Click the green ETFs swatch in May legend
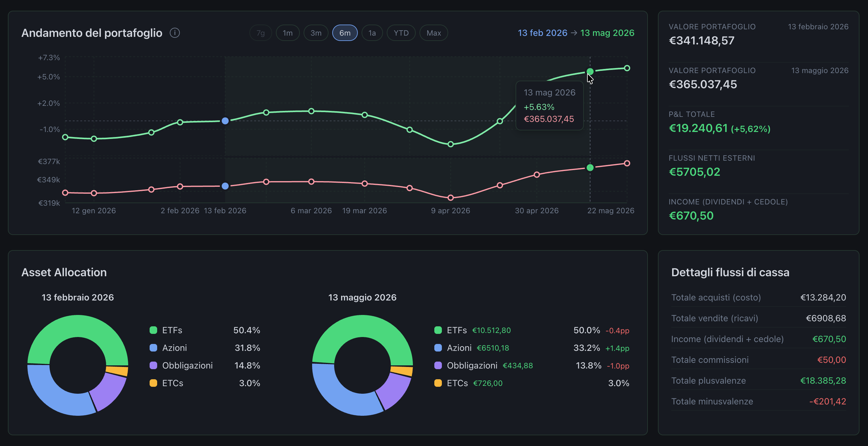This screenshot has width=868, height=446. pos(438,330)
